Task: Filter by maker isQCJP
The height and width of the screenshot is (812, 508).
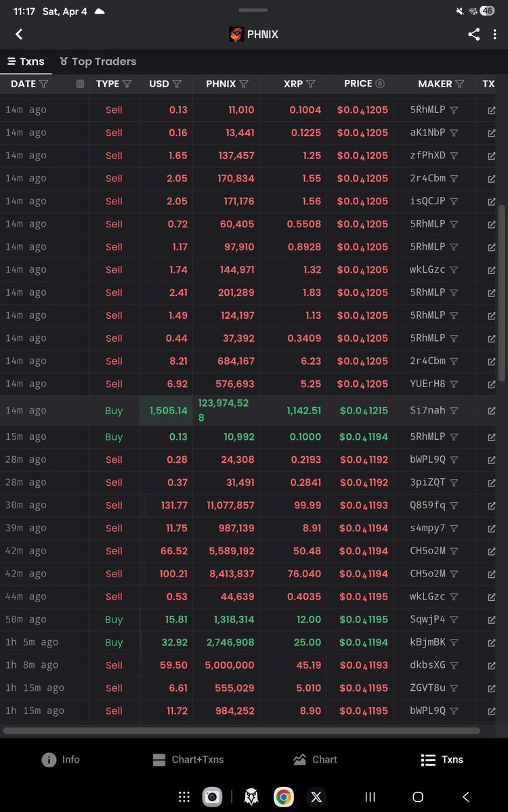Action: pos(454,201)
